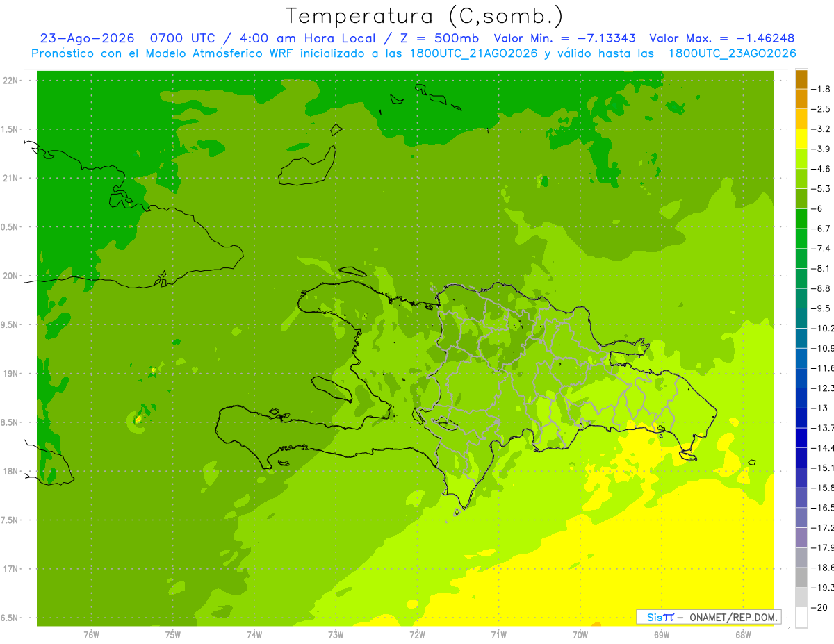
Task: Click the "75W" longitude label
Action: tap(173, 635)
